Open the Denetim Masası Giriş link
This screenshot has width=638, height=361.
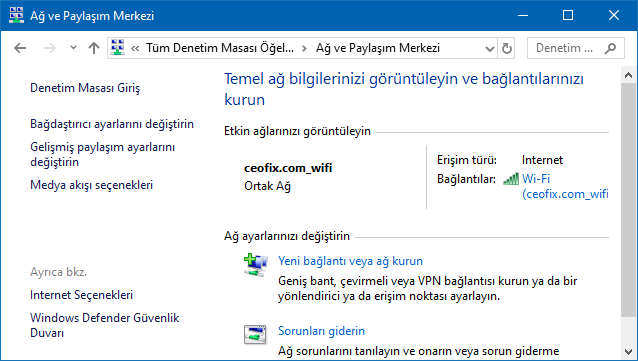tap(85, 88)
